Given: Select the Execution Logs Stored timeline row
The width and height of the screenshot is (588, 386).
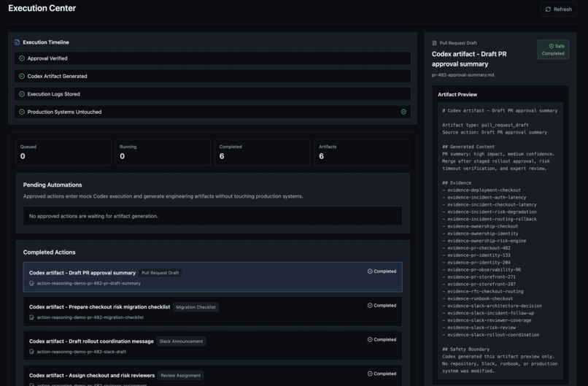Looking at the screenshot, I should [212, 94].
